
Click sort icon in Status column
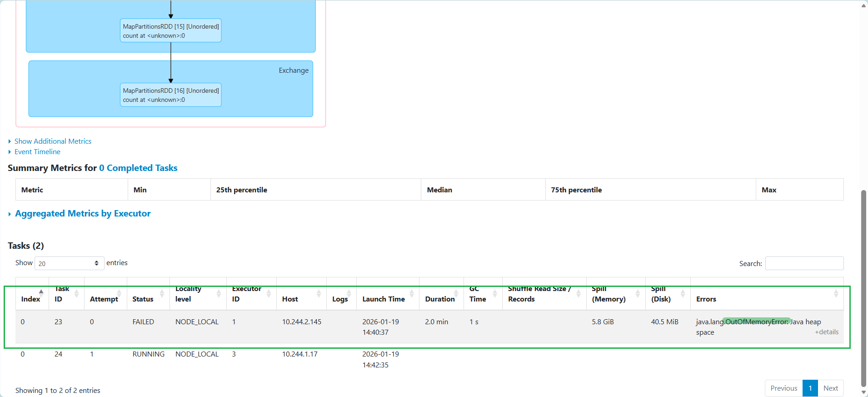point(162,293)
